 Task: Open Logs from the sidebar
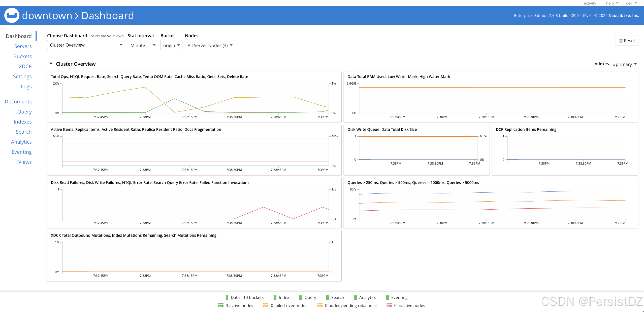coord(26,87)
